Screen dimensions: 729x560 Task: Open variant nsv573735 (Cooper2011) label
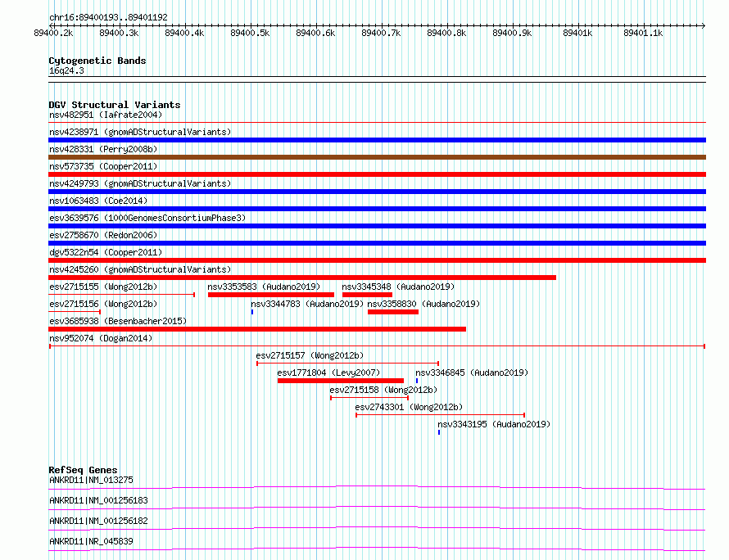point(103,166)
